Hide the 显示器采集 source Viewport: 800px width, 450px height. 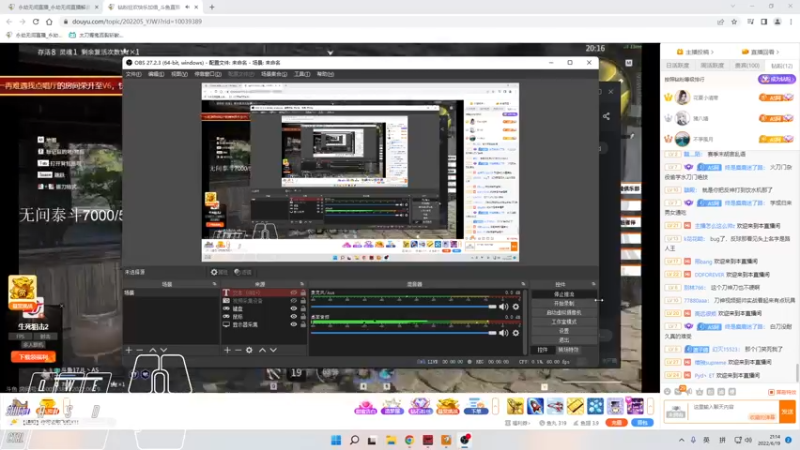293,324
